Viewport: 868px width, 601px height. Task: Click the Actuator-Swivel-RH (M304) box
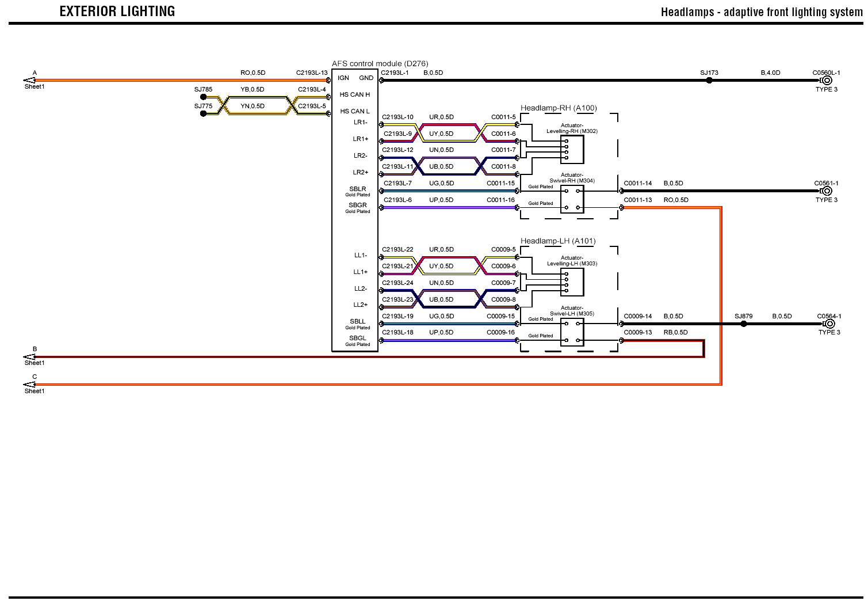[x=572, y=199]
